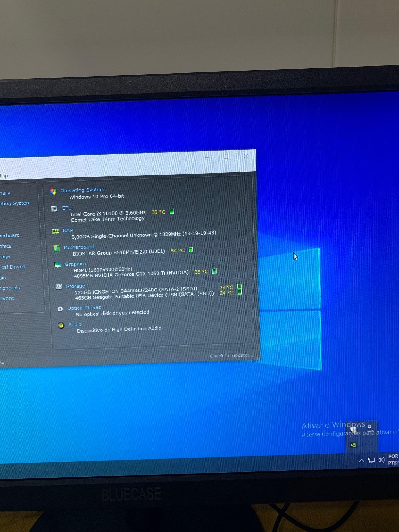Click the KINGSTON '24 °C' temperature value
This screenshot has width=399, height=532.
point(226,287)
